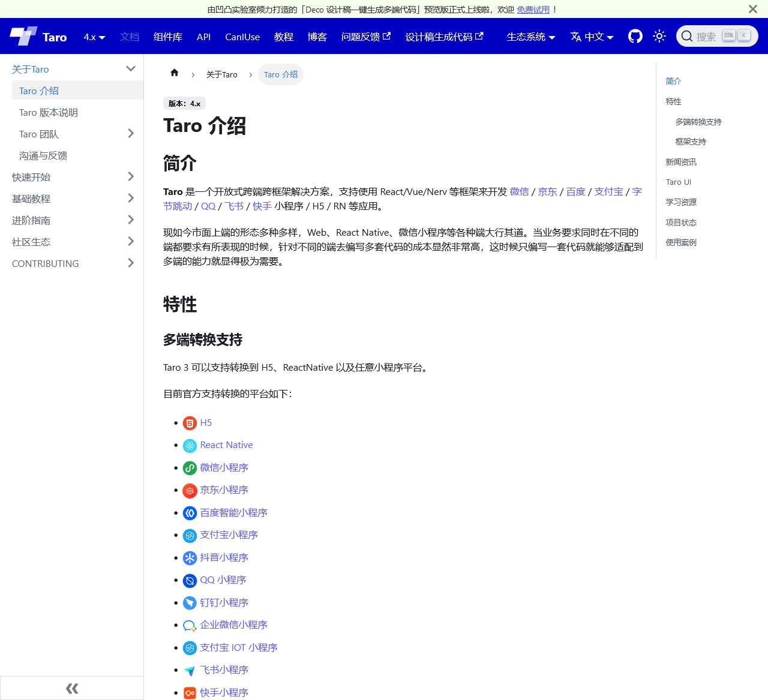Jump to 项目状态 in contents

click(681, 223)
